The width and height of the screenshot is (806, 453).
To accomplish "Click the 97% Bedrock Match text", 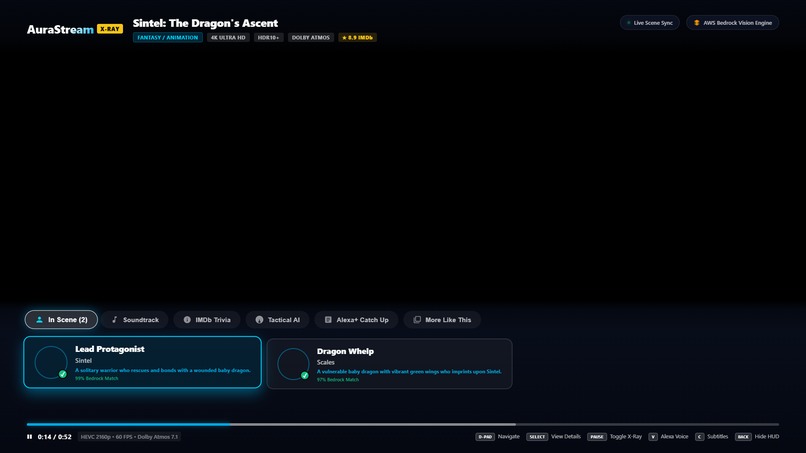I will pos(338,379).
